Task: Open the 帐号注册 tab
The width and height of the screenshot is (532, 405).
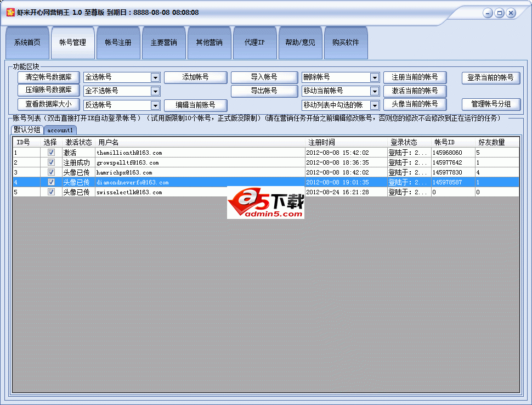Action: pyautogui.click(x=118, y=42)
